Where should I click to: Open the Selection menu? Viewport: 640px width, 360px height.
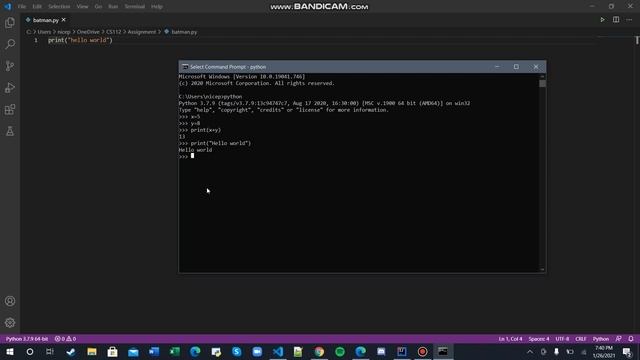point(59,7)
